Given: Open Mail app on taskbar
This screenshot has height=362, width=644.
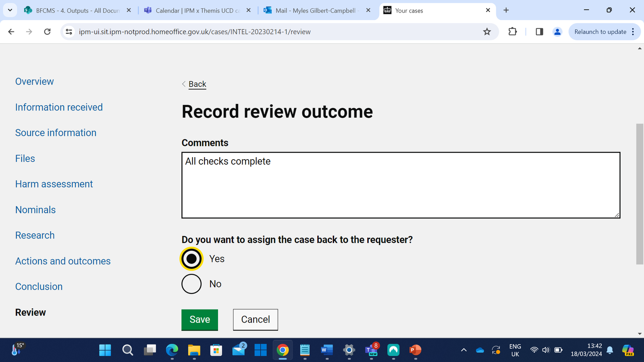Looking at the screenshot, I should click(239, 349).
